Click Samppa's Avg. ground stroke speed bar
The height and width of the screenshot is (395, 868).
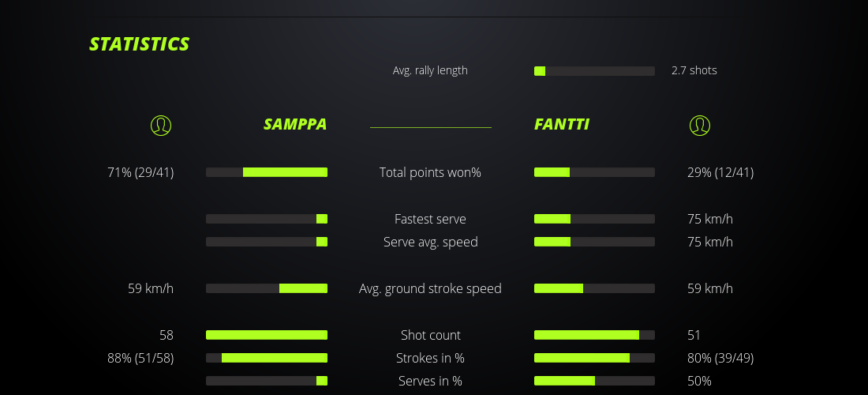(267, 288)
